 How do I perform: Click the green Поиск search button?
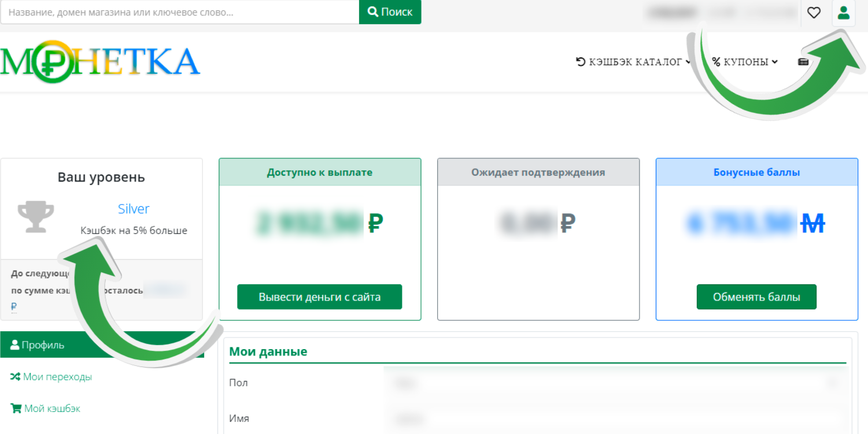point(390,12)
